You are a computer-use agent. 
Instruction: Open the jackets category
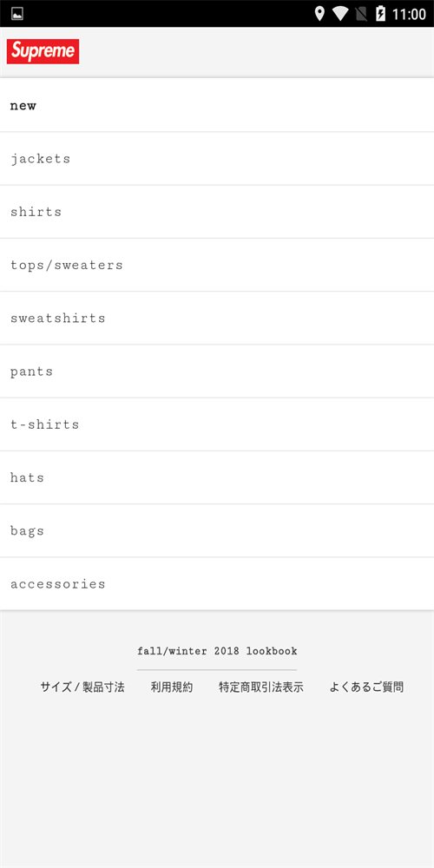[x=217, y=158]
